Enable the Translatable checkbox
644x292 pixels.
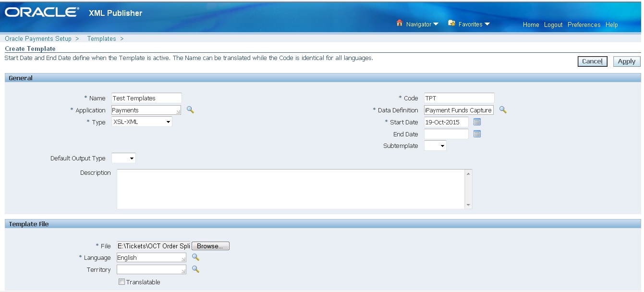[x=122, y=282]
